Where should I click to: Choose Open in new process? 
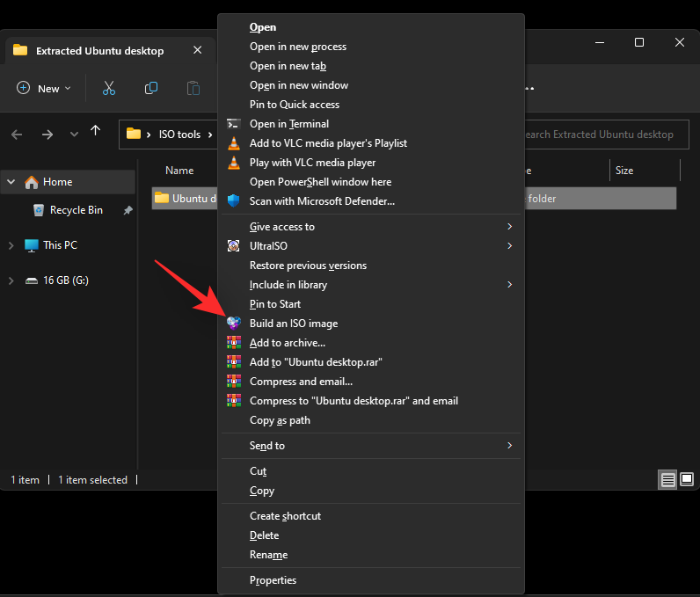tap(371, 47)
